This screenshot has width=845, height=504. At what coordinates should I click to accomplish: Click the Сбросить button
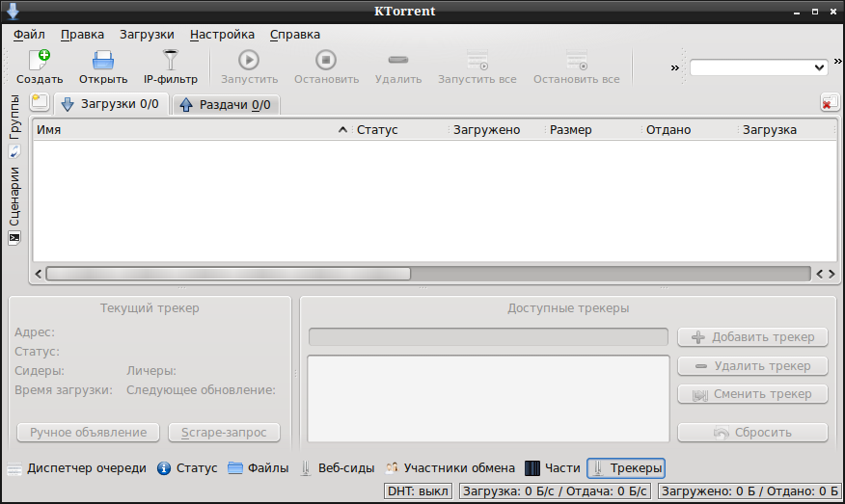click(x=752, y=433)
